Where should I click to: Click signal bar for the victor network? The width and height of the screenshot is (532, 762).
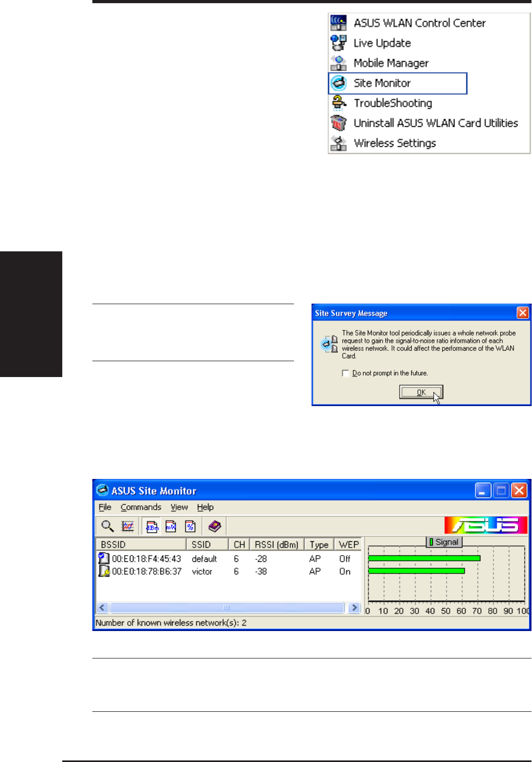[416, 571]
